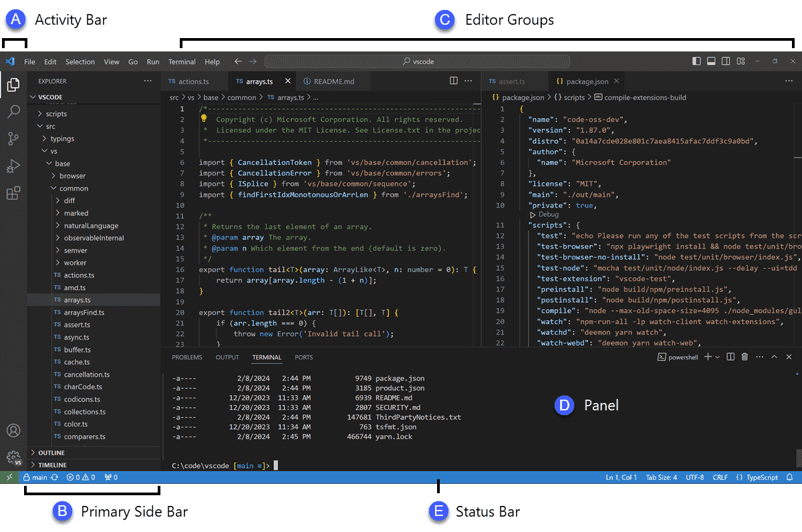Screen dimensions: 802x532
Task: Open the Search view in the activity bar
Action: tap(13, 112)
